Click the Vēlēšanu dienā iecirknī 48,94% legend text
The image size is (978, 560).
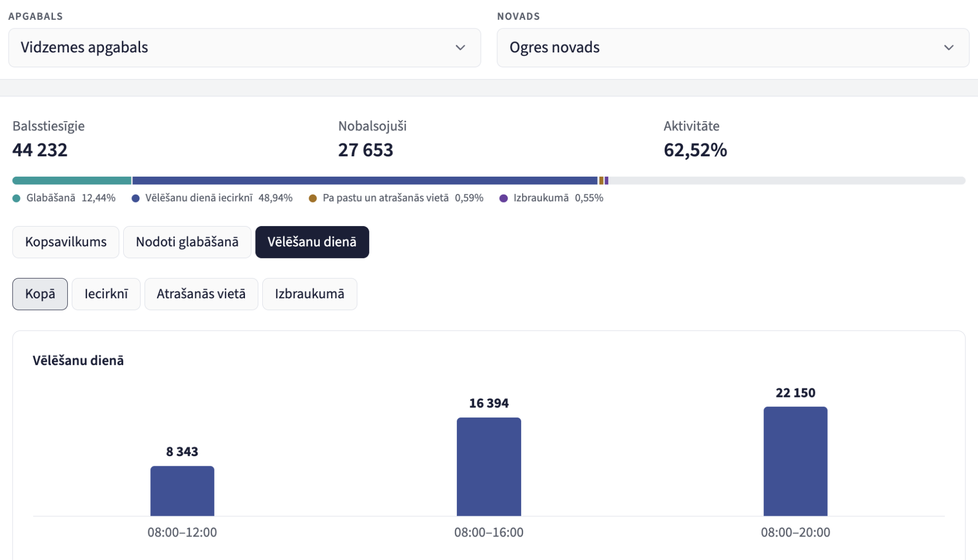pyautogui.click(x=219, y=198)
